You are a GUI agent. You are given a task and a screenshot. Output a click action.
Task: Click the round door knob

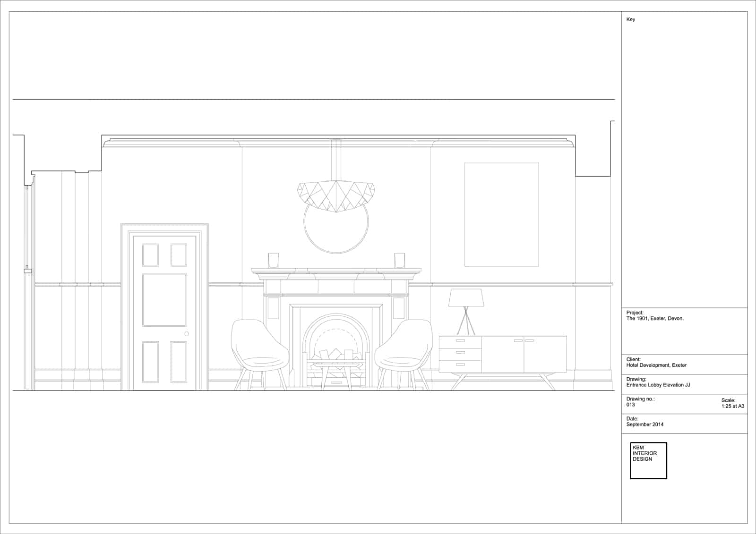click(x=187, y=334)
